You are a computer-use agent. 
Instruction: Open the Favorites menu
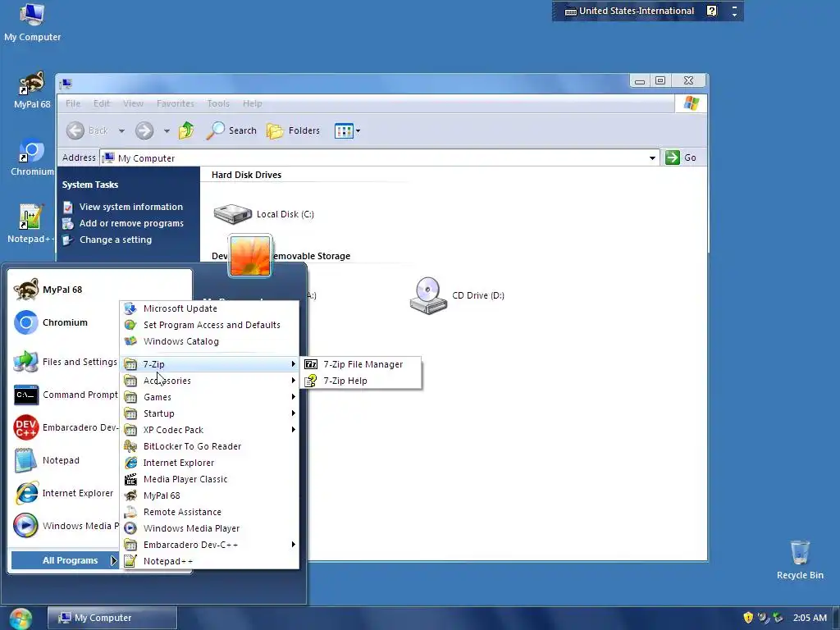pyautogui.click(x=176, y=103)
